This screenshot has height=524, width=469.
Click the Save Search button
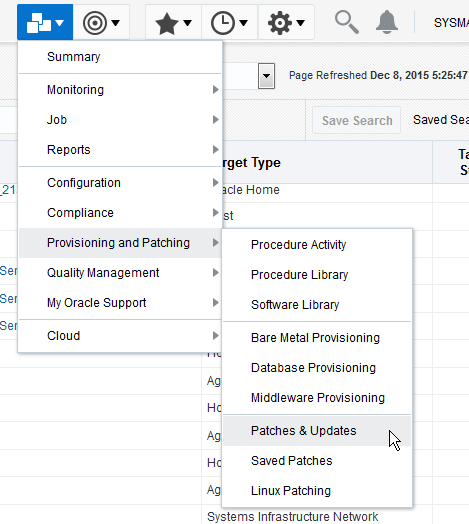(x=357, y=120)
